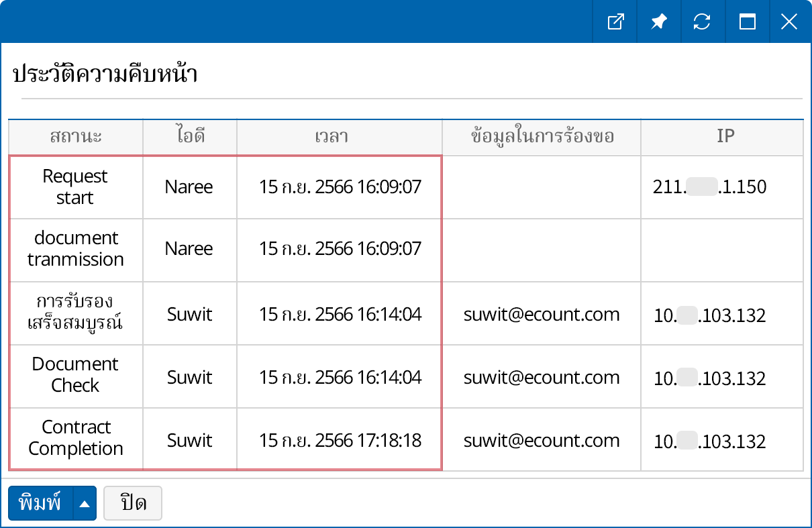Screen dimensions: 812x528
Task: Click the เวลา column header
Action: coord(340,137)
